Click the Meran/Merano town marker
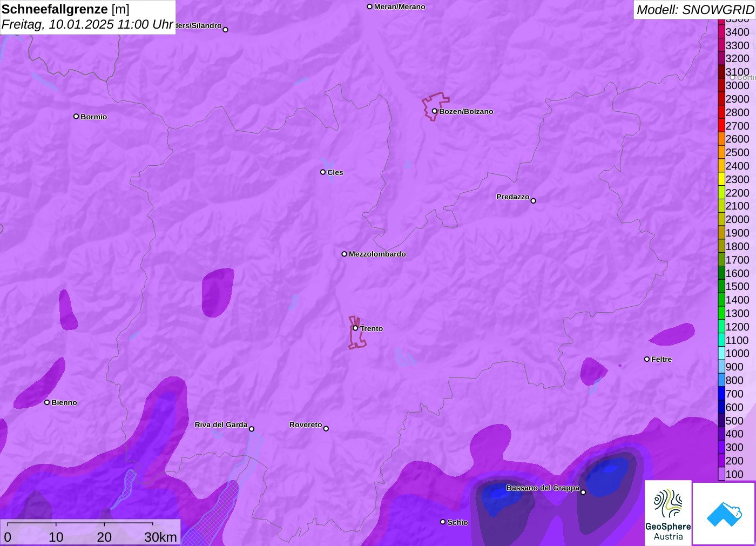The image size is (756, 546). [x=370, y=6]
